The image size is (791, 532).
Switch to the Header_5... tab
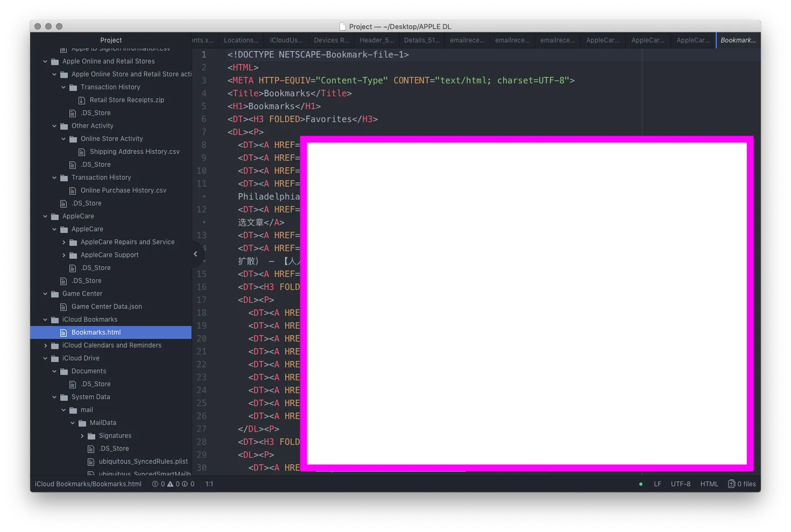[x=377, y=40]
